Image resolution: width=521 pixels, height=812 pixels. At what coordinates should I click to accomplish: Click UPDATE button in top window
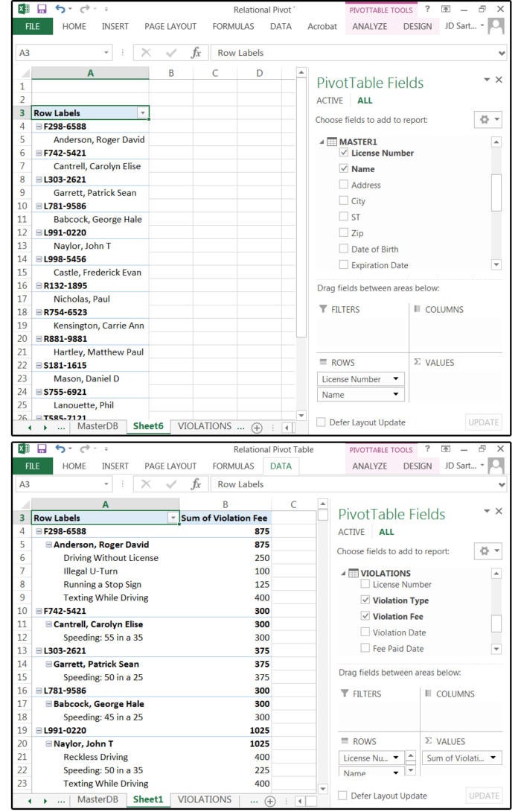483,422
